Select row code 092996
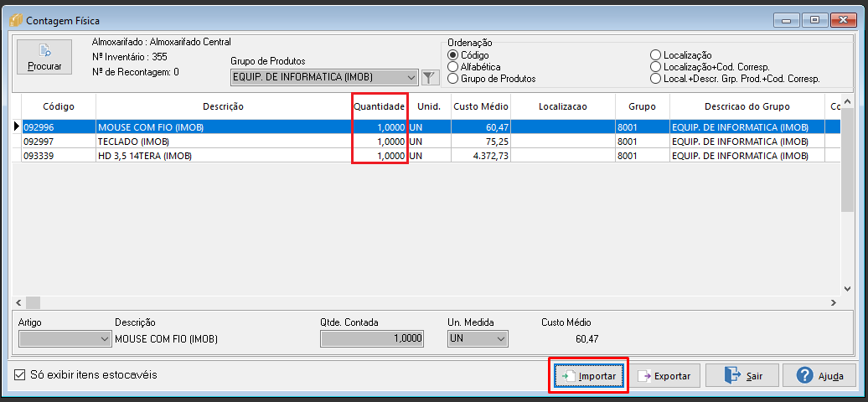 point(59,127)
